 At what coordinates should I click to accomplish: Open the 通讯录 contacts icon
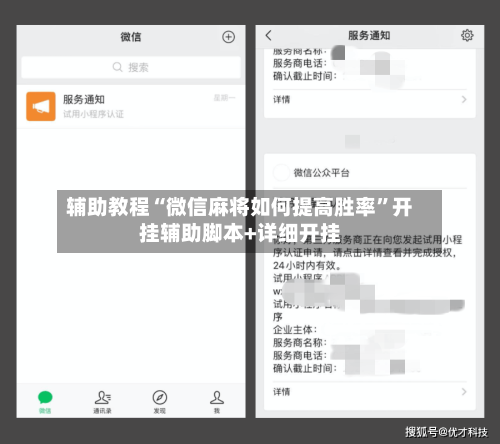(103, 397)
